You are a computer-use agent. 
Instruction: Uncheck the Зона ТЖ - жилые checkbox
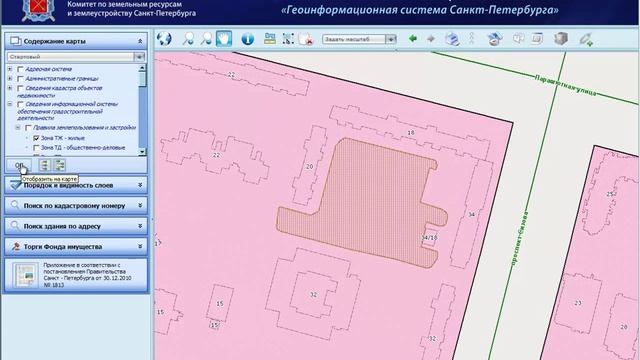click(x=36, y=138)
